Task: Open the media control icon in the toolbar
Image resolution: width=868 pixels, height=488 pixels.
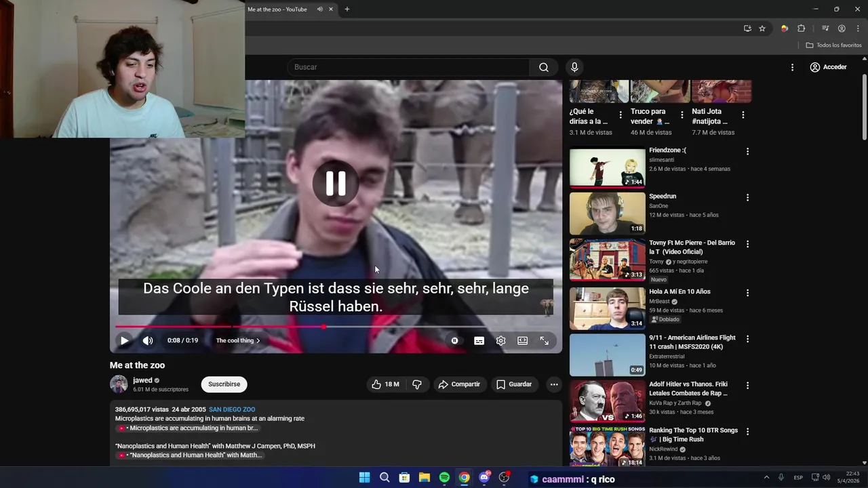Action: pos(825,28)
